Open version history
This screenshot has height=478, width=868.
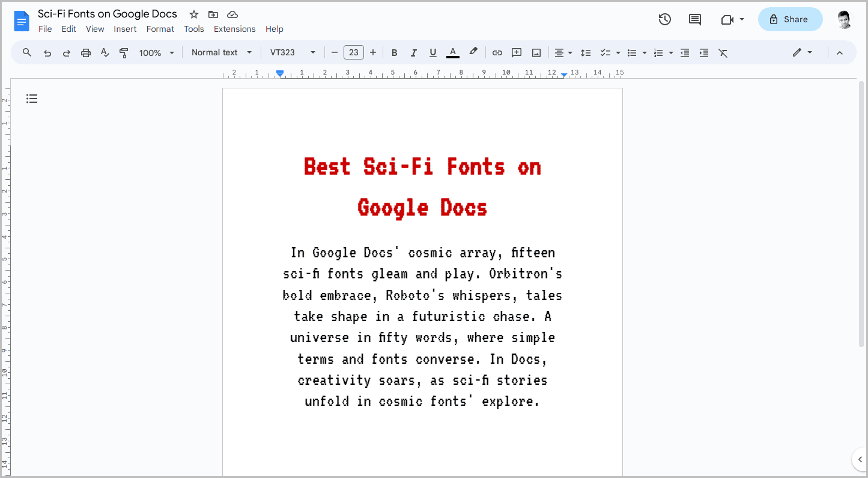tap(665, 19)
